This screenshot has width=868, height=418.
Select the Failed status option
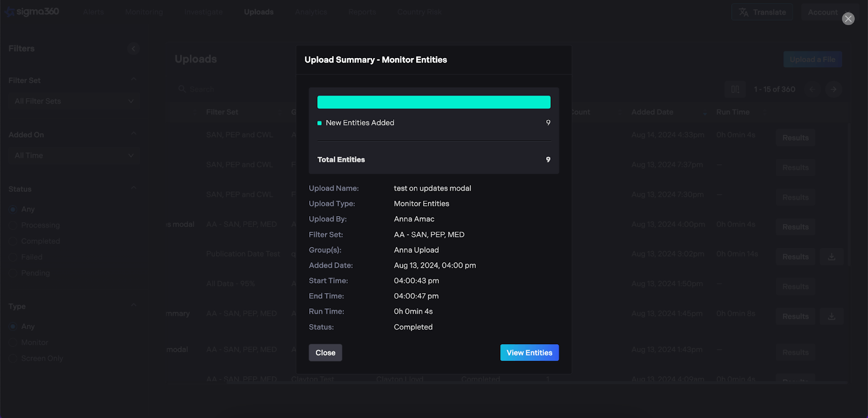(x=13, y=257)
